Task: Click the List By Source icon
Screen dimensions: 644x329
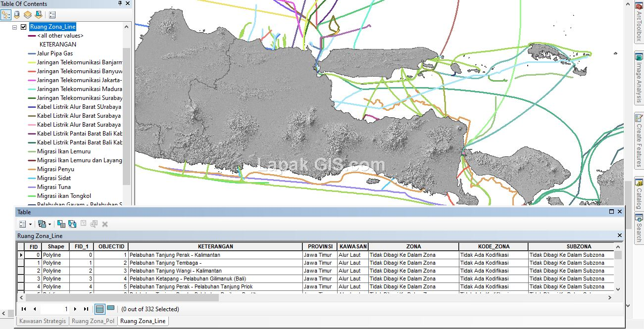Action: pyautogui.click(x=16, y=14)
